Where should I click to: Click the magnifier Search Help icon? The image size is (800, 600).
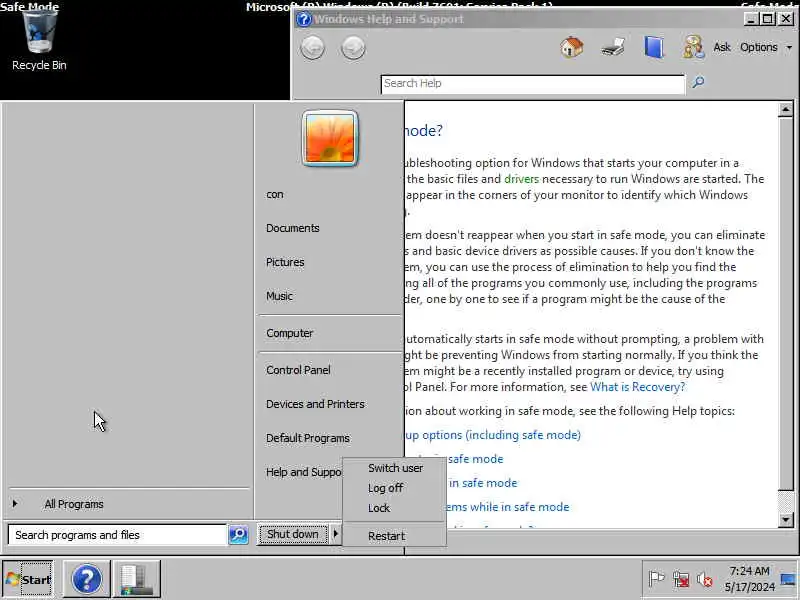698,82
